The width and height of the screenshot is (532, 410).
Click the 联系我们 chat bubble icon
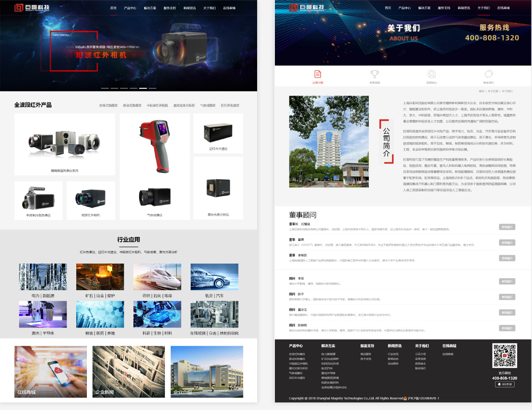click(489, 74)
